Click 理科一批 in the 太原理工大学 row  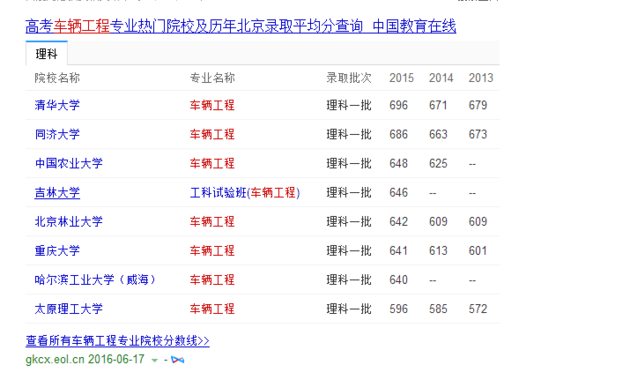coord(349,309)
